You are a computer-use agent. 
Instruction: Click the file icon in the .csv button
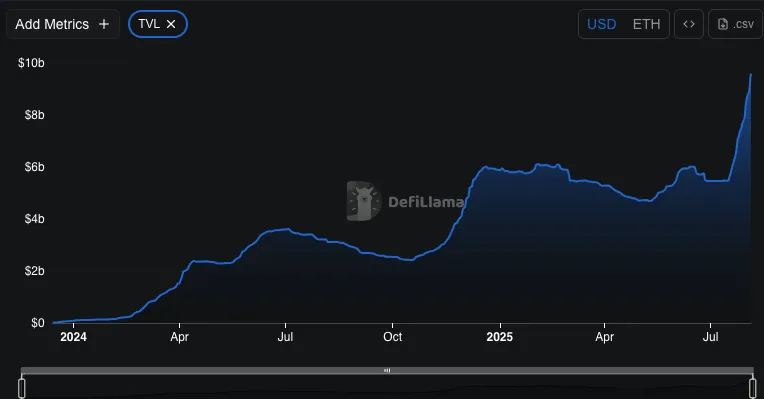[723, 24]
